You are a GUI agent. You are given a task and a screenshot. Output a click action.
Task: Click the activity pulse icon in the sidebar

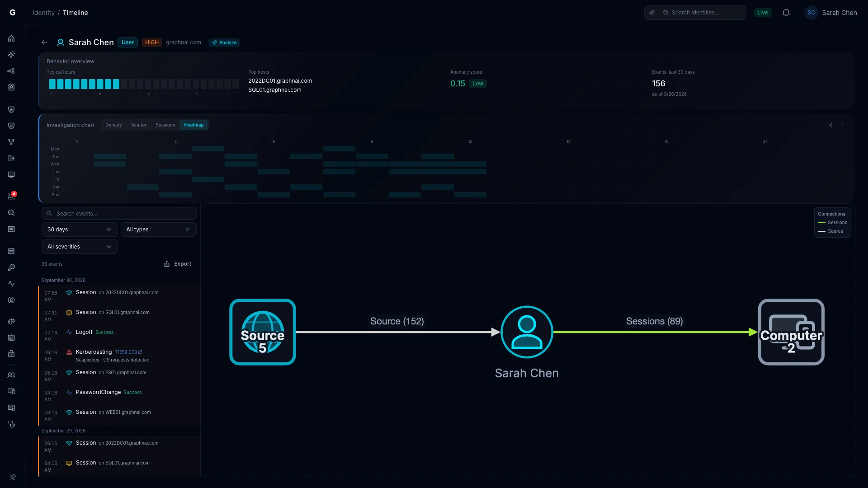11,284
